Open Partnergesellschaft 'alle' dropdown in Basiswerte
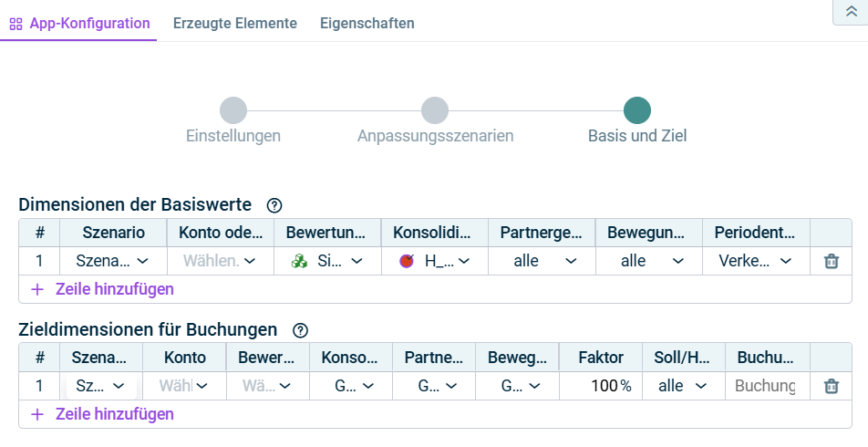The height and width of the screenshot is (447, 868). [542, 261]
